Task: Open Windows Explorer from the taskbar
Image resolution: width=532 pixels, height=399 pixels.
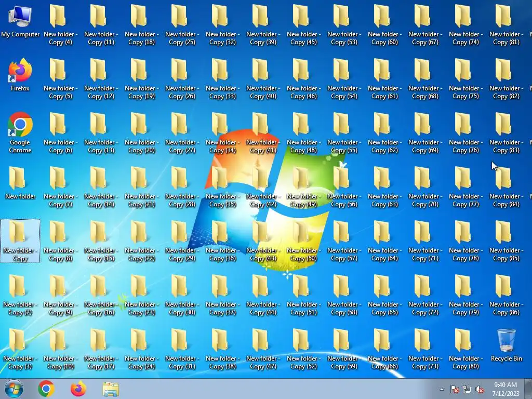Action: click(x=111, y=389)
